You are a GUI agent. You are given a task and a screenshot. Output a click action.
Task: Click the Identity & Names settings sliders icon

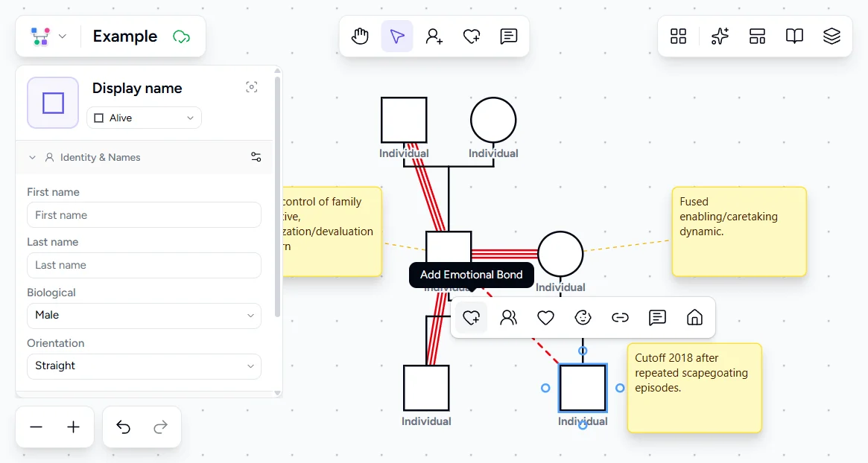256,157
